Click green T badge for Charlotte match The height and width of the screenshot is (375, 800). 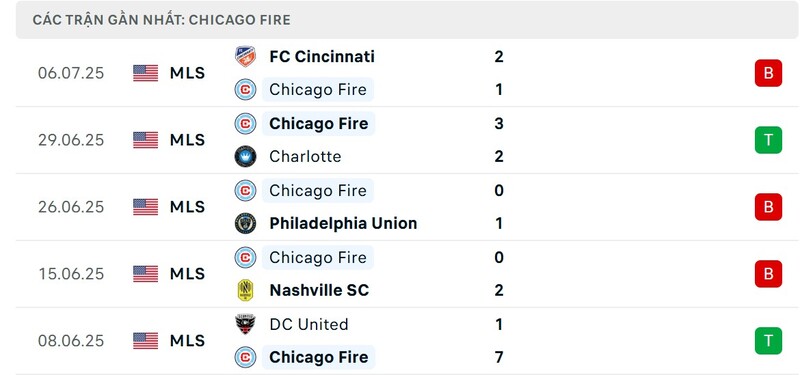(x=768, y=140)
